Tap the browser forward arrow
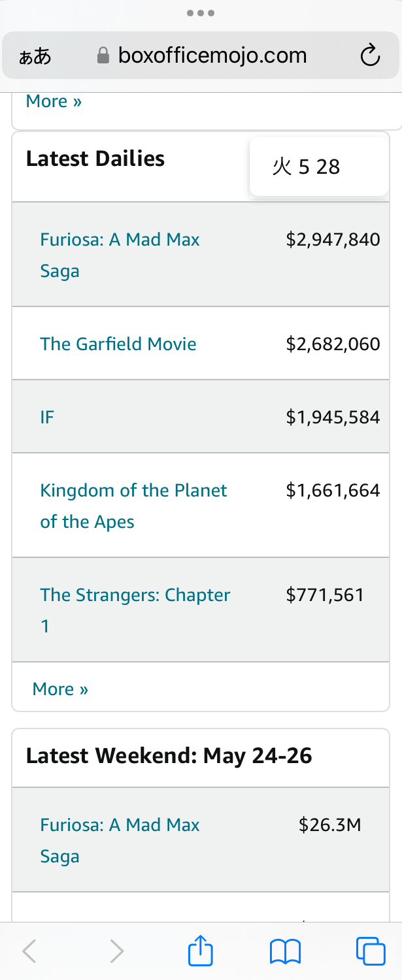This screenshot has width=402, height=980. [116, 951]
